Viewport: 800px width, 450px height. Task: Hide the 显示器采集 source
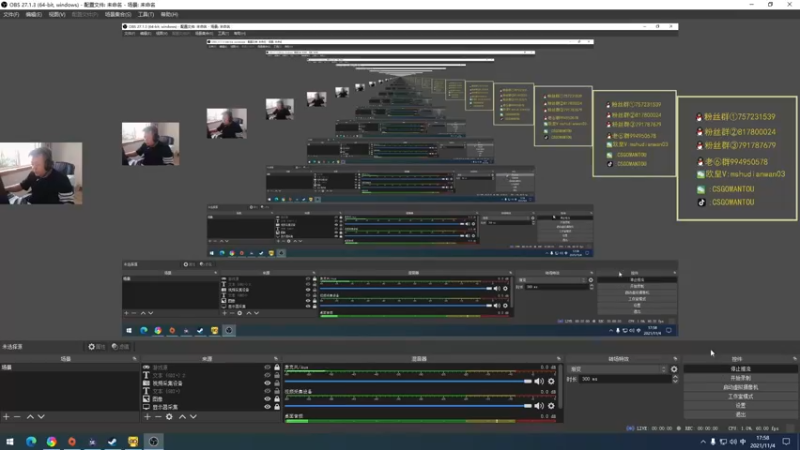coord(267,407)
